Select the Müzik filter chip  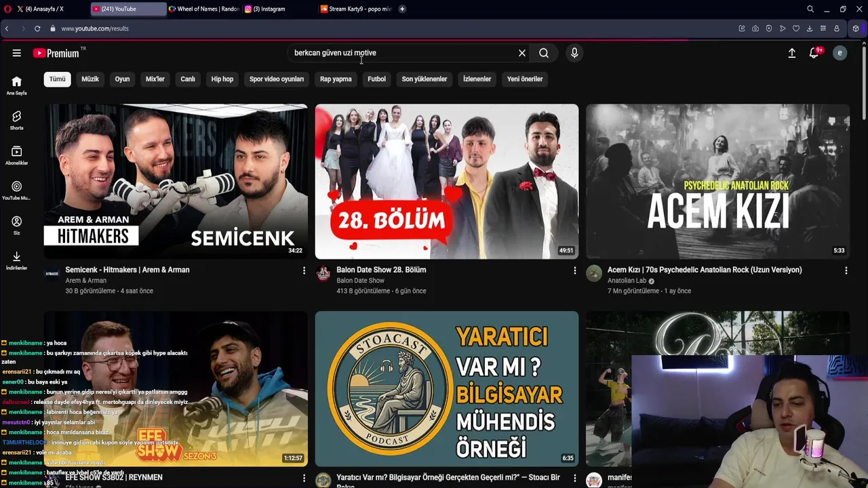click(x=90, y=79)
